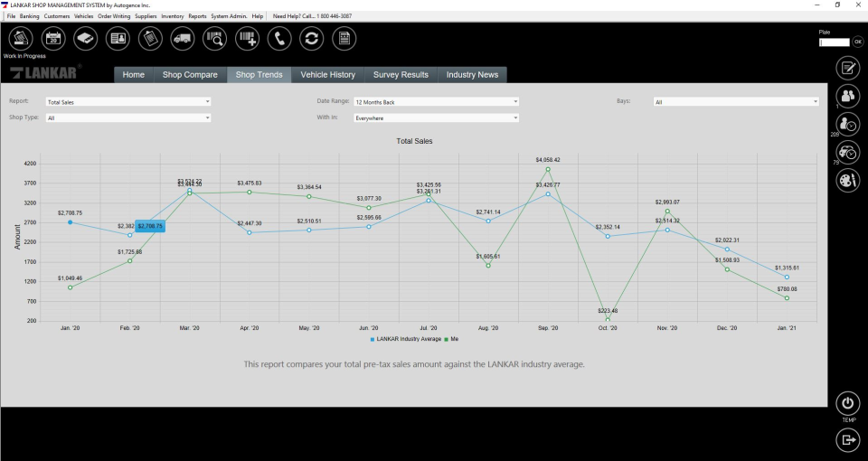
Task: Click the barcode search icon
Action: tap(215, 39)
